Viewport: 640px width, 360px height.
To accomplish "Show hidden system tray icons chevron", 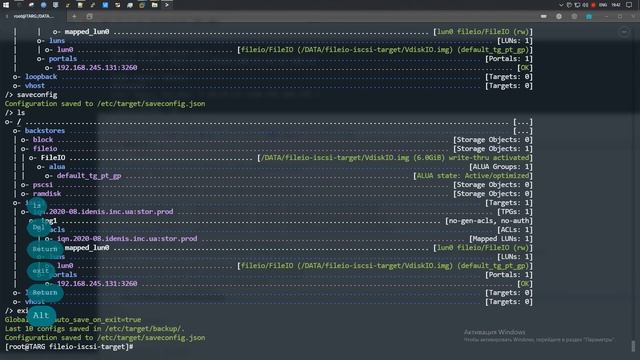I will (561, 5).
